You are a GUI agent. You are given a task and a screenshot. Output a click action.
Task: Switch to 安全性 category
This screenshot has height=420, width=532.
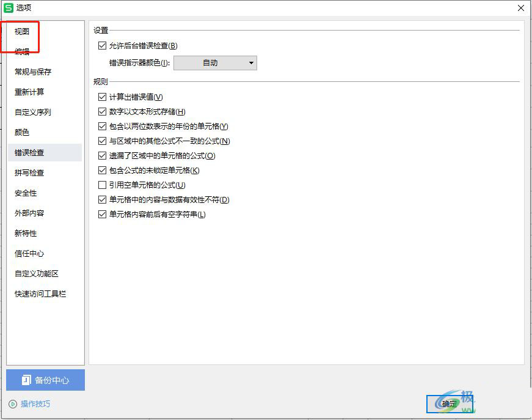point(26,193)
